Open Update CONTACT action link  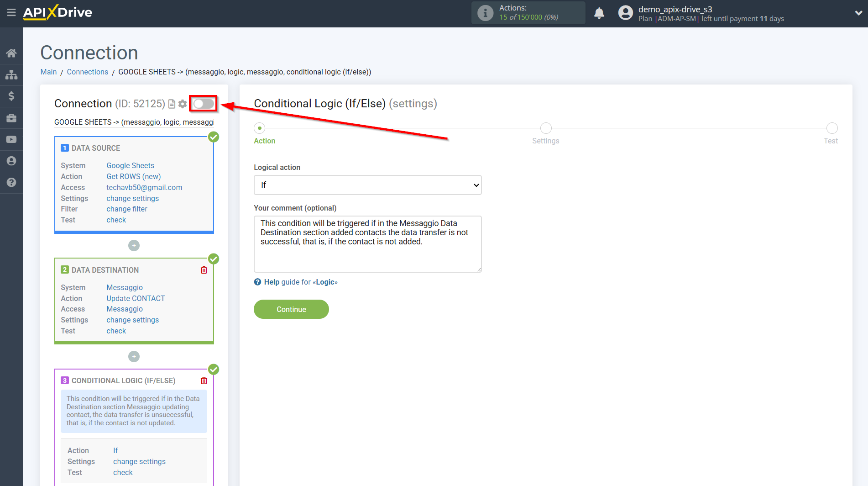(136, 298)
